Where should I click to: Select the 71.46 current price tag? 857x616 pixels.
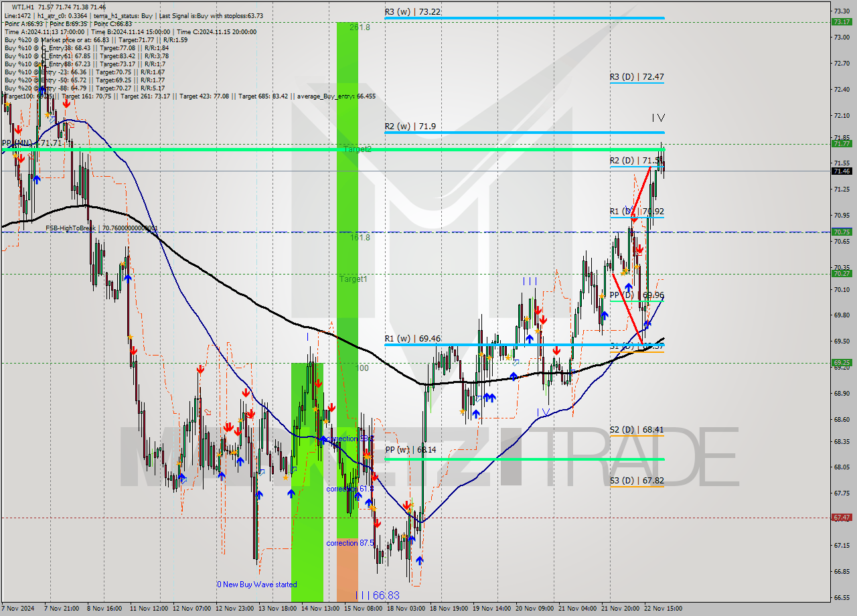click(842, 171)
